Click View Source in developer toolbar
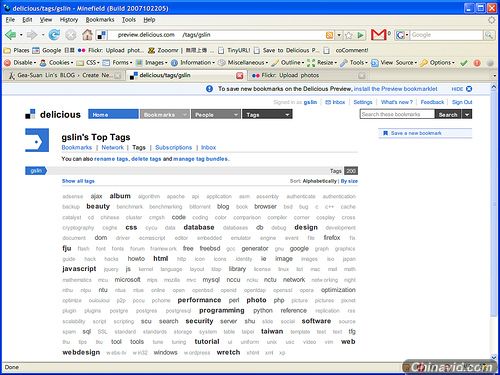 [393, 63]
